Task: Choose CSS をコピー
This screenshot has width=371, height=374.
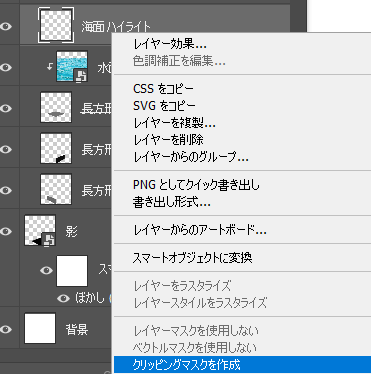Action: 163,89
